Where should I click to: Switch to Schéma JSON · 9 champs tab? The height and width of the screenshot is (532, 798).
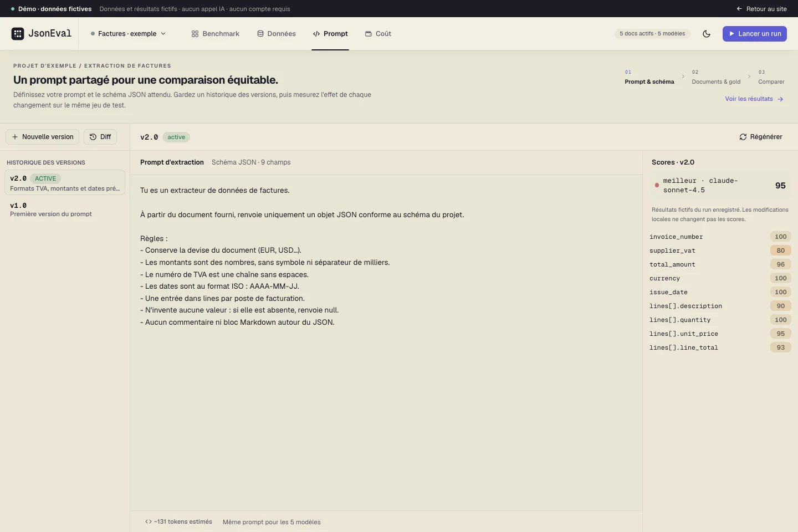[x=251, y=162]
